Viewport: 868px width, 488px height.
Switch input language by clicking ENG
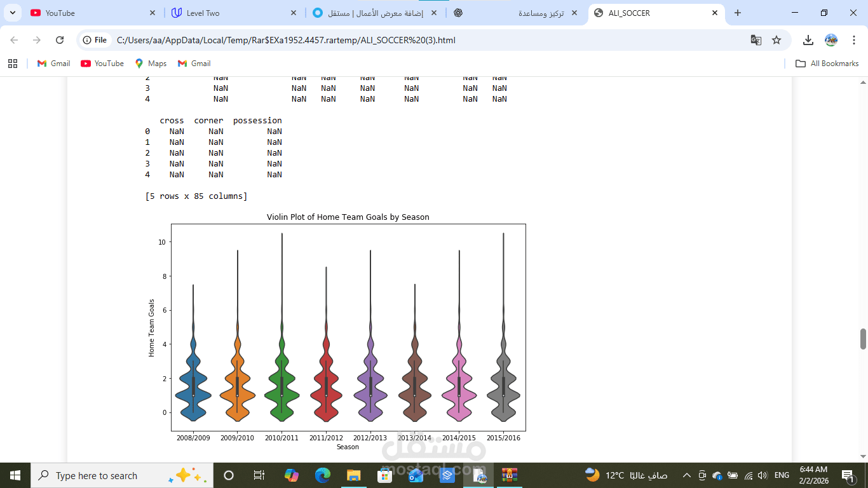[781, 475]
